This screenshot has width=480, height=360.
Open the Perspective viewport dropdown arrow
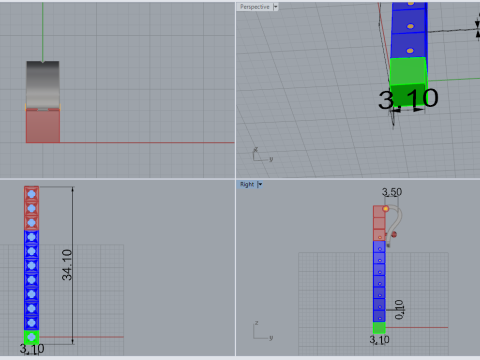click(276, 7)
